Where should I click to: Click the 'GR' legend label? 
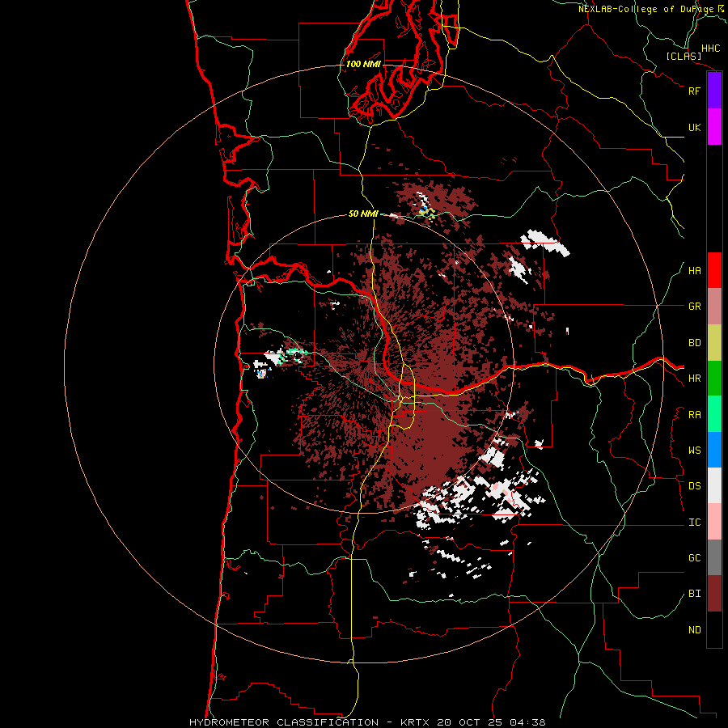point(694,307)
